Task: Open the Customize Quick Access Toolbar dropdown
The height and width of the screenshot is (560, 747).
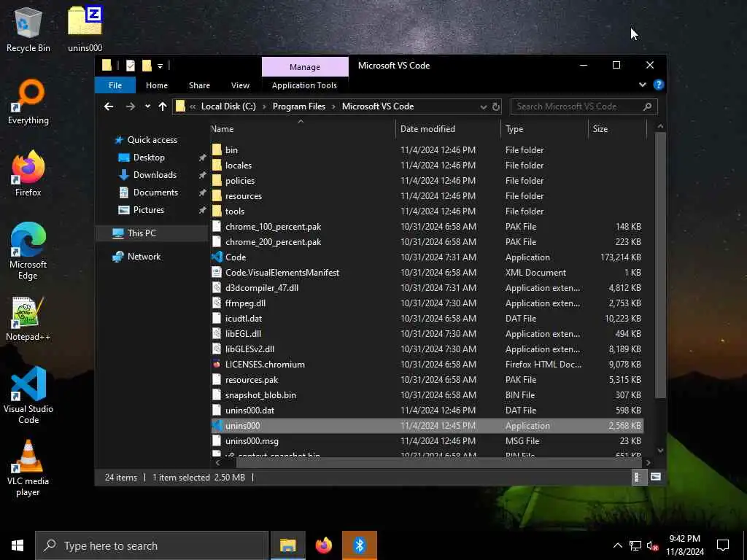Action: point(160,66)
